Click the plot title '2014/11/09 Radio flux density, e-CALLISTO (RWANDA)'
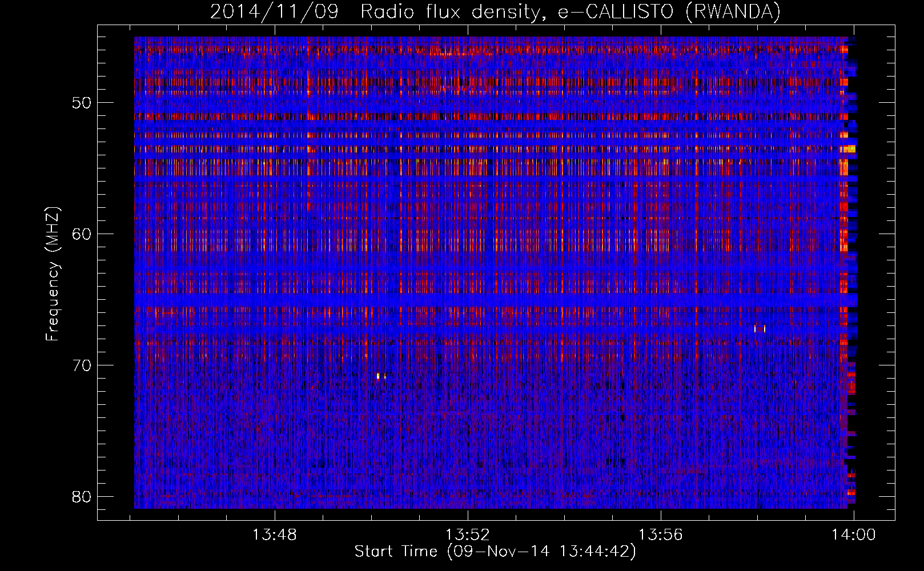The image size is (924, 571). [495, 11]
